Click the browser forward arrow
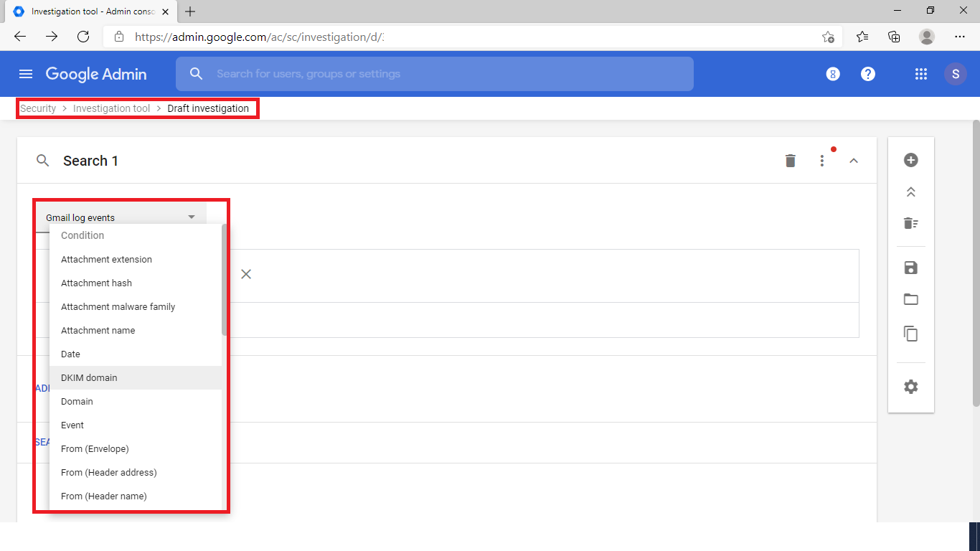 [x=52, y=37]
